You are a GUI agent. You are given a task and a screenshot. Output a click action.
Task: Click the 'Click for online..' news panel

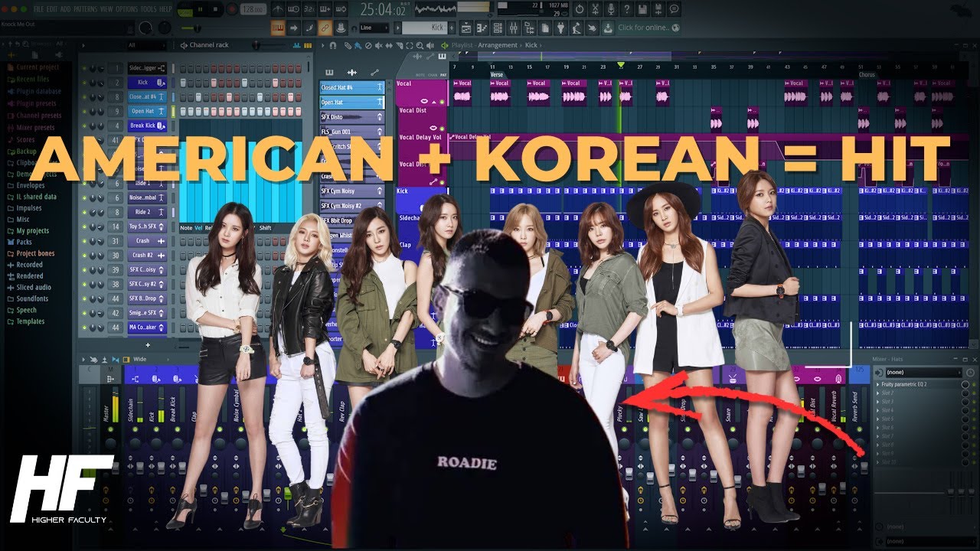point(648,28)
